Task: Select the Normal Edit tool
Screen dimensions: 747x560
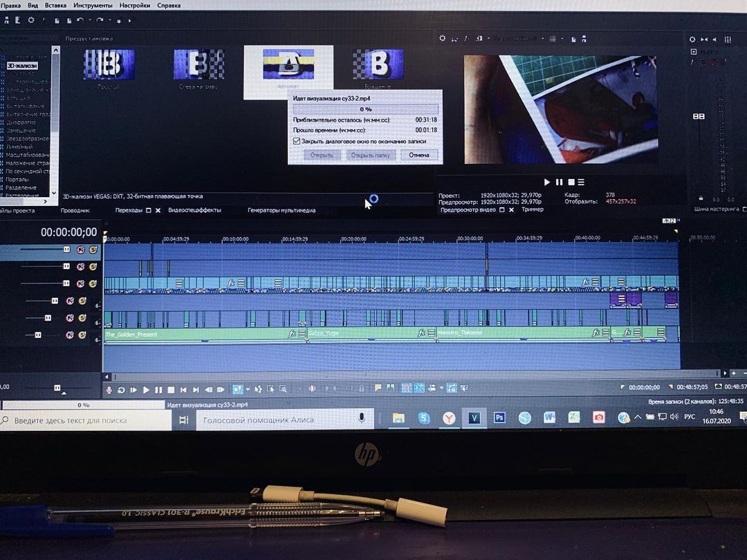Action: 237,389
